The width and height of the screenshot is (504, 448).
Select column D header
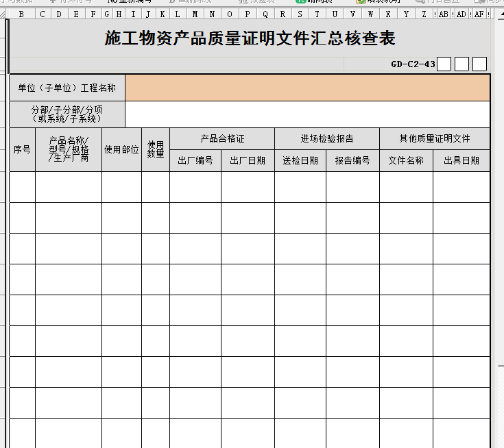59,14
